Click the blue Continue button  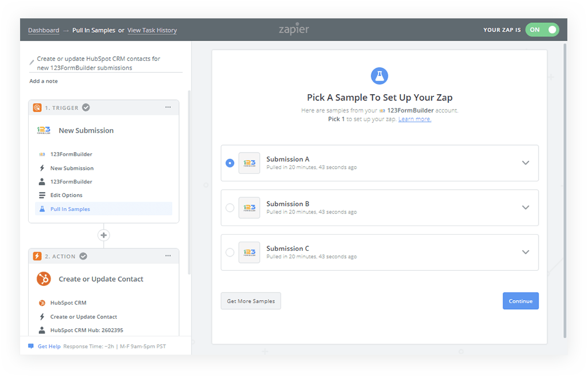click(520, 301)
